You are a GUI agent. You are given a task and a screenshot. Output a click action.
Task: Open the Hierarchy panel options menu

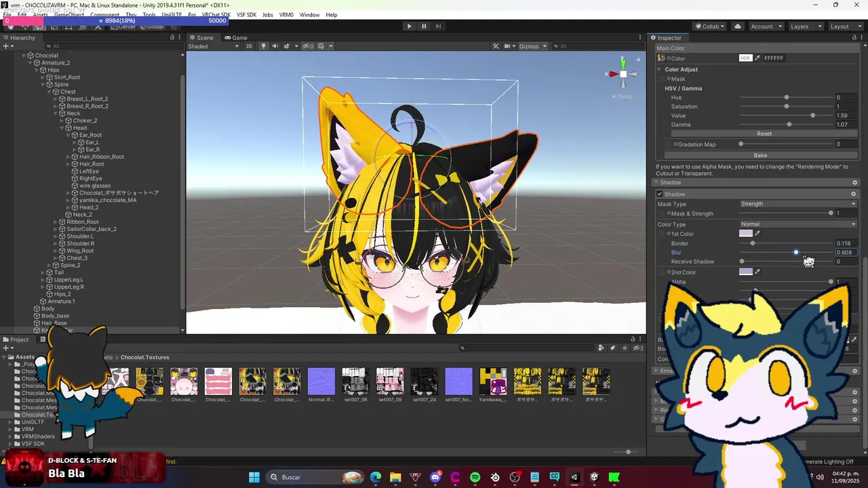pos(181,38)
